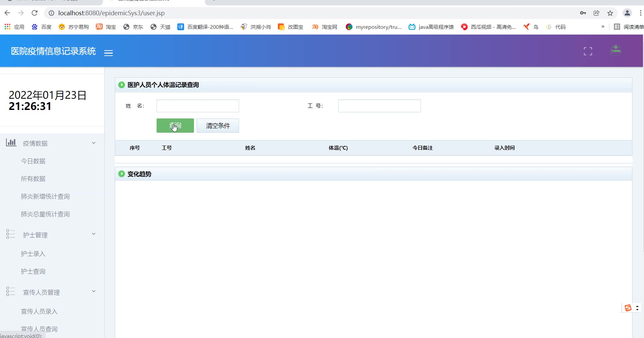
Task: Reload the page with refresh icon
Action: point(34,13)
